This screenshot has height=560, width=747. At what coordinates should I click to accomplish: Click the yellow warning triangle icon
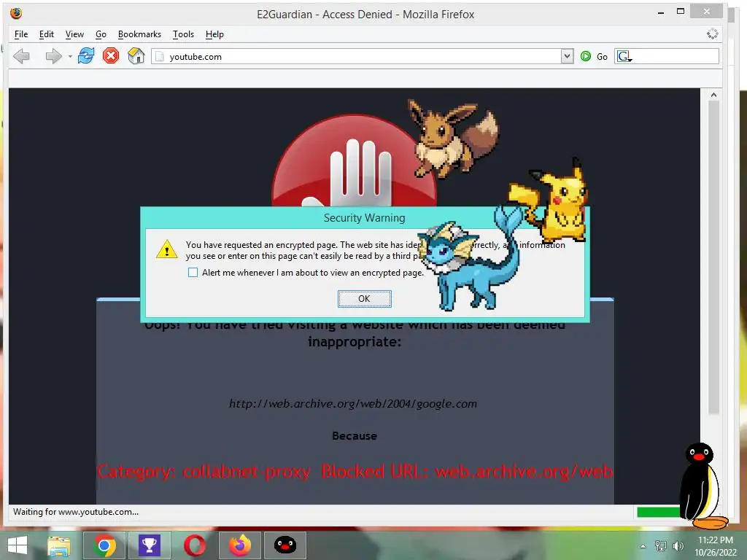(167, 249)
